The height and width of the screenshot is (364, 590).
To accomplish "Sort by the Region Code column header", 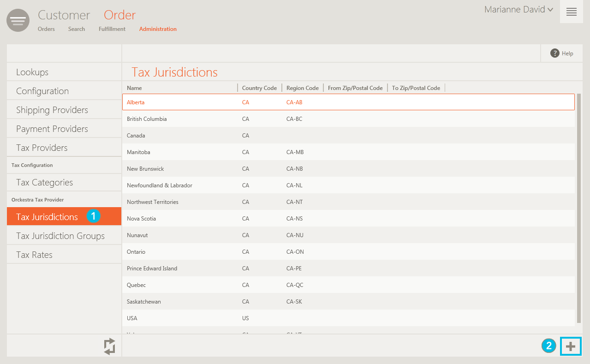I will click(302, 88).
